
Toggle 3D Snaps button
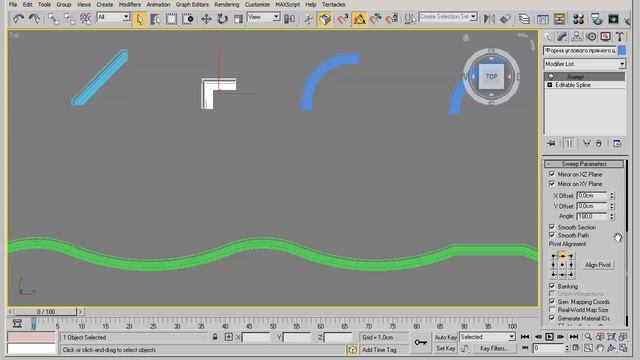click(x=343, y=19)
